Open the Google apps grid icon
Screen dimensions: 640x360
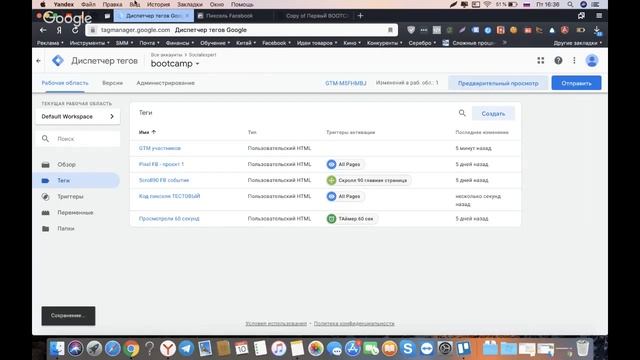(540, 60)
